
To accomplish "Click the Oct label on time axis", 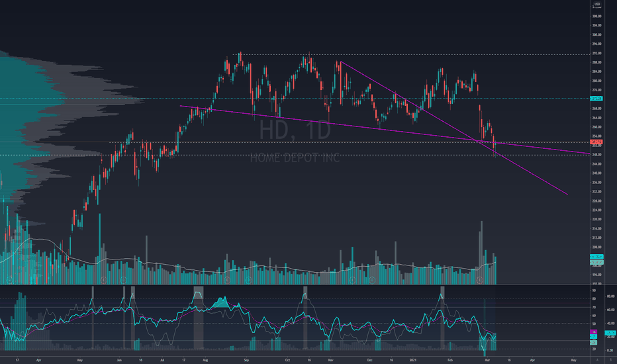I will click(x=287, y=360).
